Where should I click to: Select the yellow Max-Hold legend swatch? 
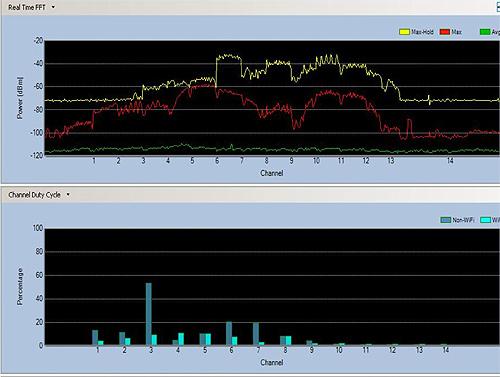tap(404, 32)
